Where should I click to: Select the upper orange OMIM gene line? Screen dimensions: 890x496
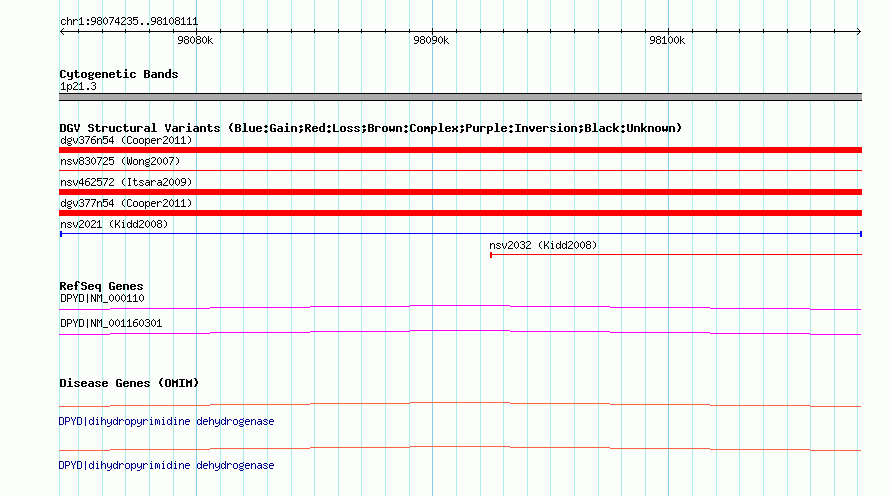[460, 404]
